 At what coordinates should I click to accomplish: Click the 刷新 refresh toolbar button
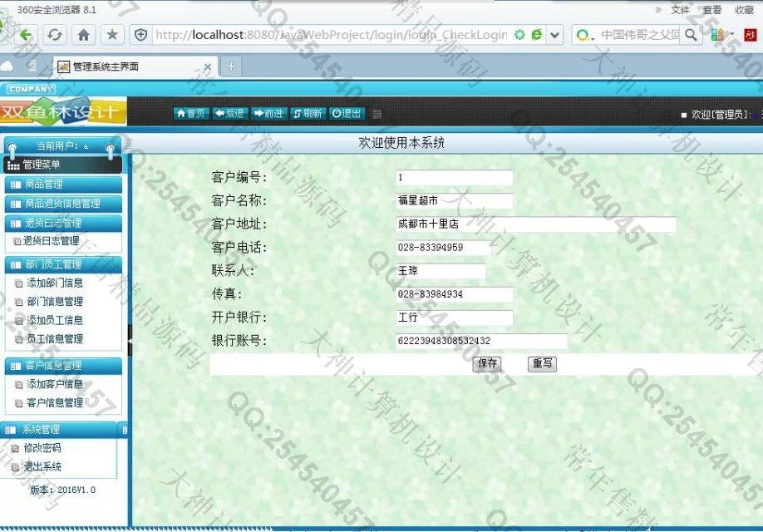pos(308,114)
